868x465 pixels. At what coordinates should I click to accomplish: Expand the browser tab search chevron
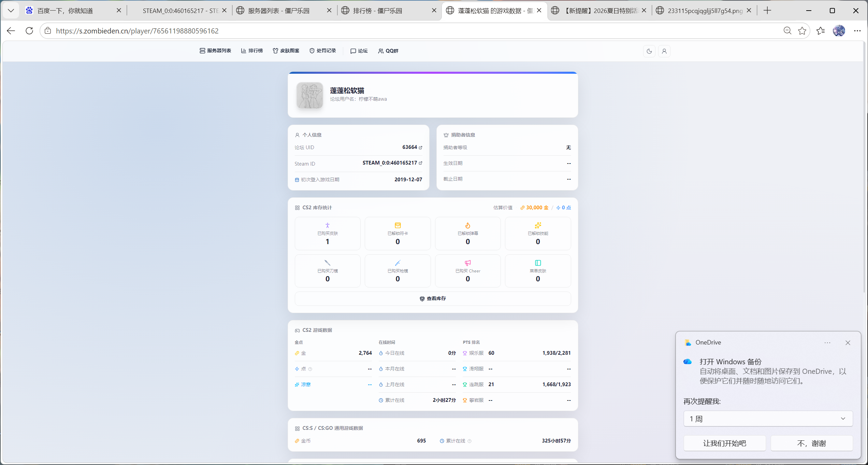[x=11, y=11]
